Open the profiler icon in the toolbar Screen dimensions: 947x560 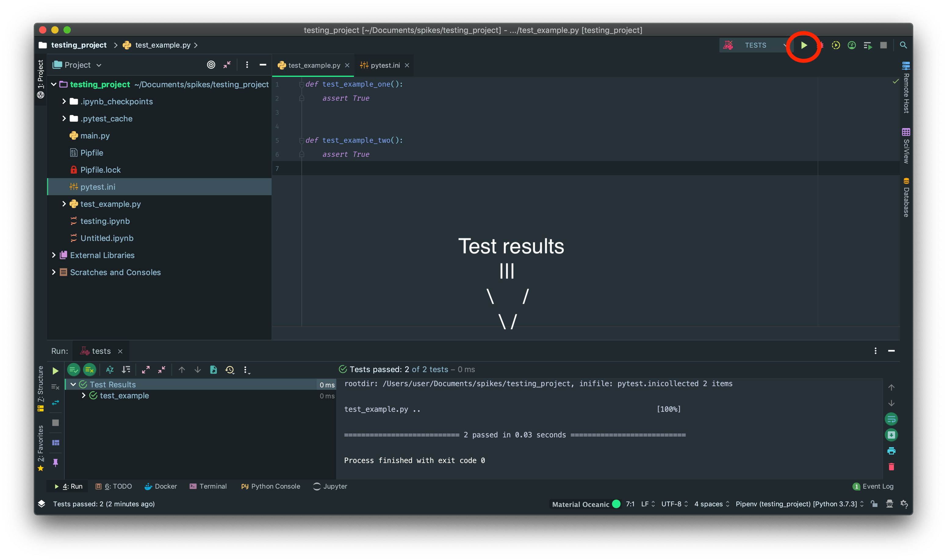pyautogui.click(x=852, y=45)
